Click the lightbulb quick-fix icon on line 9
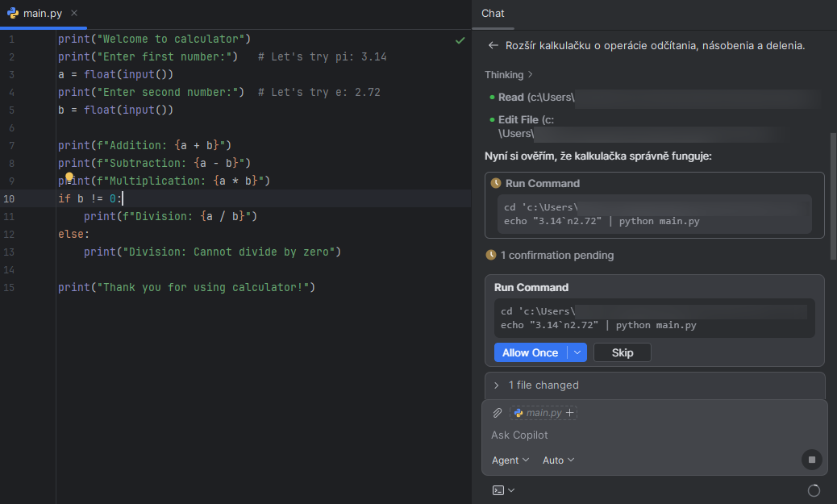The height and width of the screenshot is (504, 837). click(x=69, y=176)
